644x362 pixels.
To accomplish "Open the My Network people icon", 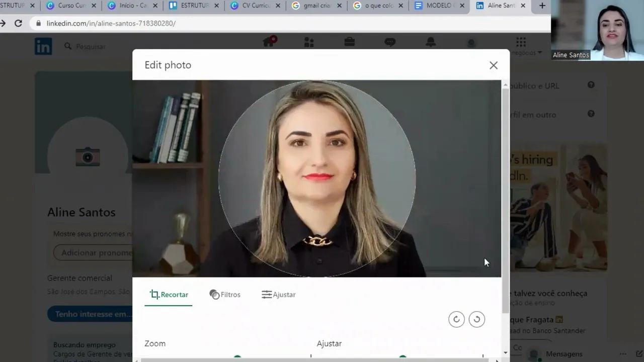I will (309, 42).
